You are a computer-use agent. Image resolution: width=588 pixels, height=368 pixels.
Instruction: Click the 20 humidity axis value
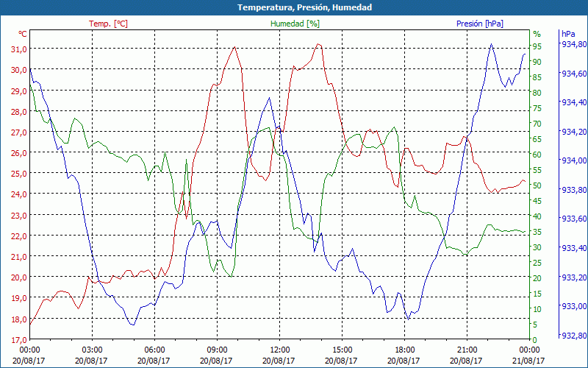[537, 278]
